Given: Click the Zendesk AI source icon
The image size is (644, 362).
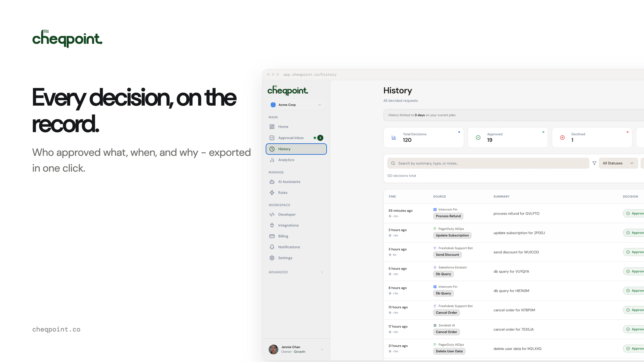Looking at the screenshot, I should click(x=435, y=325).
